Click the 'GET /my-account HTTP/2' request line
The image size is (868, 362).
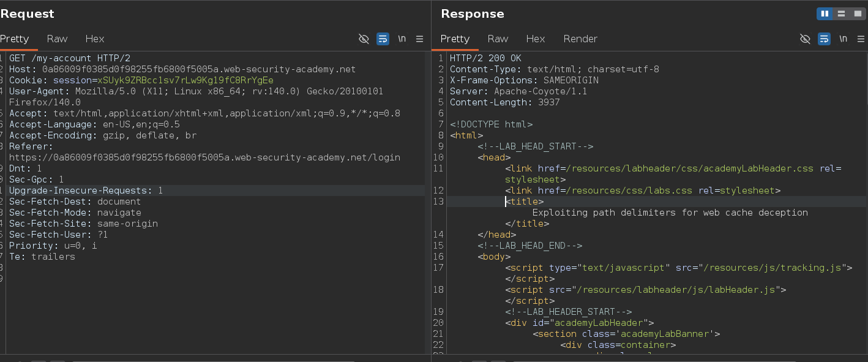pyautogui.click(x=70, y=58)
